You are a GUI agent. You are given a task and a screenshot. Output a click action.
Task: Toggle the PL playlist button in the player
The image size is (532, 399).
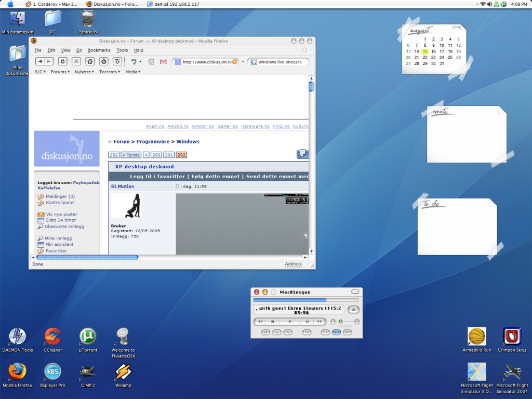coord(287,332)
